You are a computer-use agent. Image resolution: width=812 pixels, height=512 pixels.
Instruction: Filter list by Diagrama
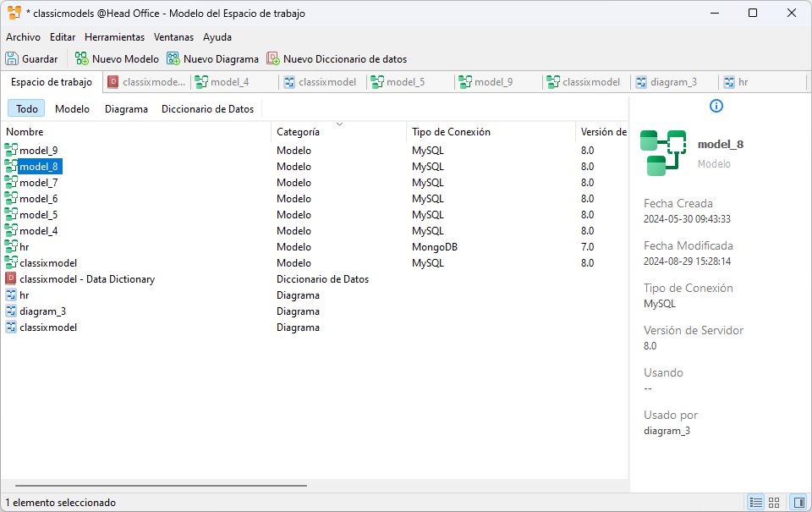click(x=126, y=109)
